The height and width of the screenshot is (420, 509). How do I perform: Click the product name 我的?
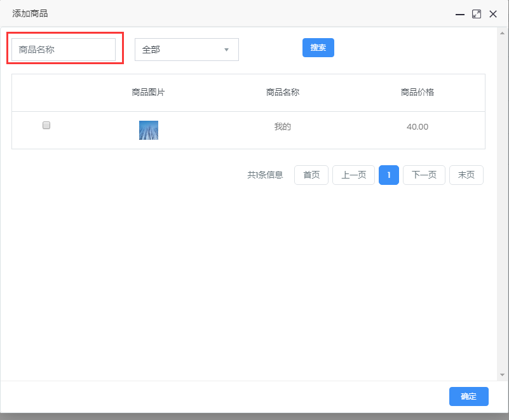coord(282,126)
